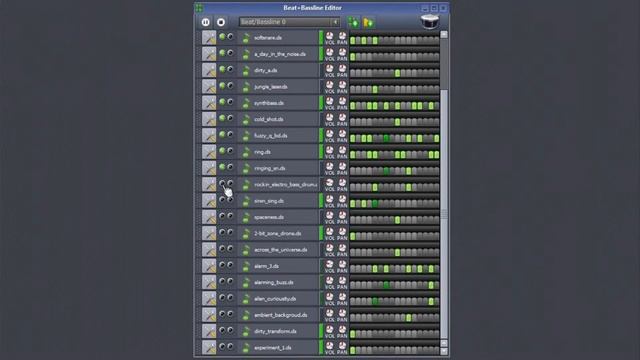640x360 pixels.
Task: Toggle the lit step of jungle_laser.ds
Action: pyautogui.click(x=375, y=89)
